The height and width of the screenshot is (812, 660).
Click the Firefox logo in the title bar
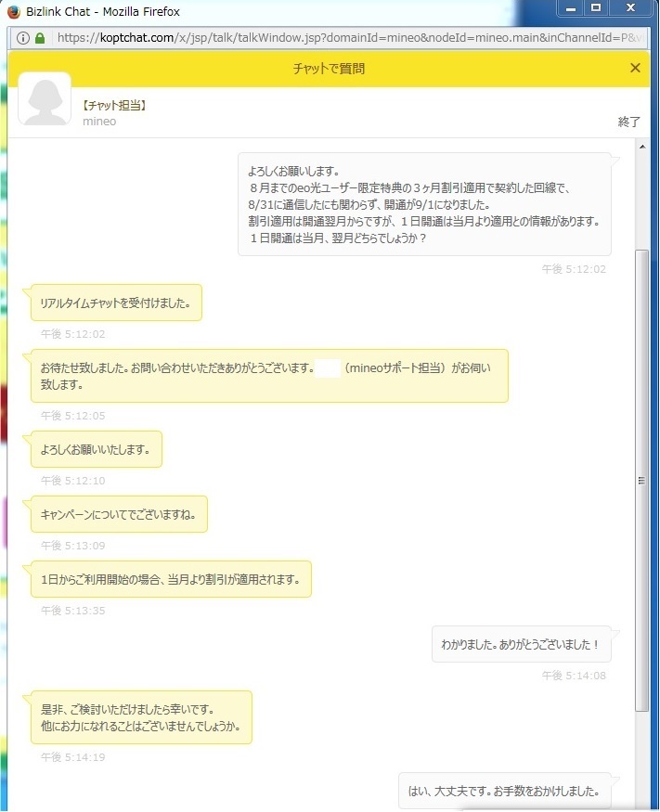(14, 11)
